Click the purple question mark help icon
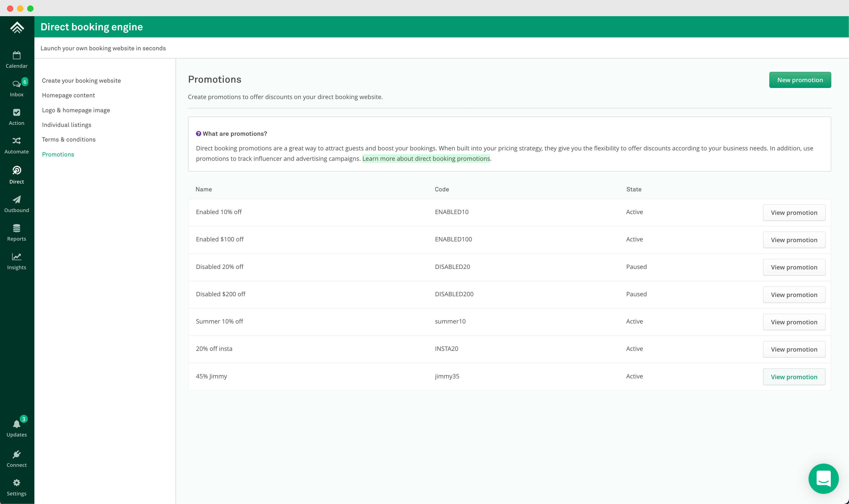Viewport: 849px width, 504px height. click(199, 133)
